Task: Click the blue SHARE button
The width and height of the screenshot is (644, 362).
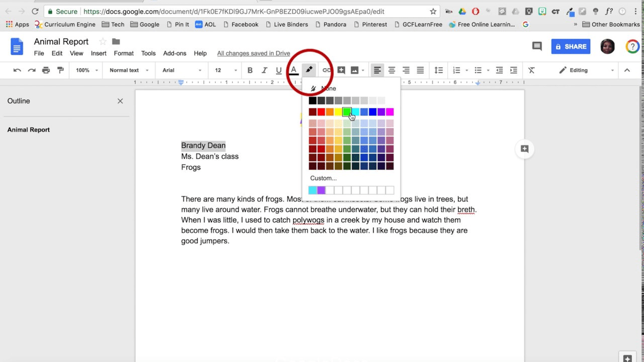Action: click(x=570, y=47)
